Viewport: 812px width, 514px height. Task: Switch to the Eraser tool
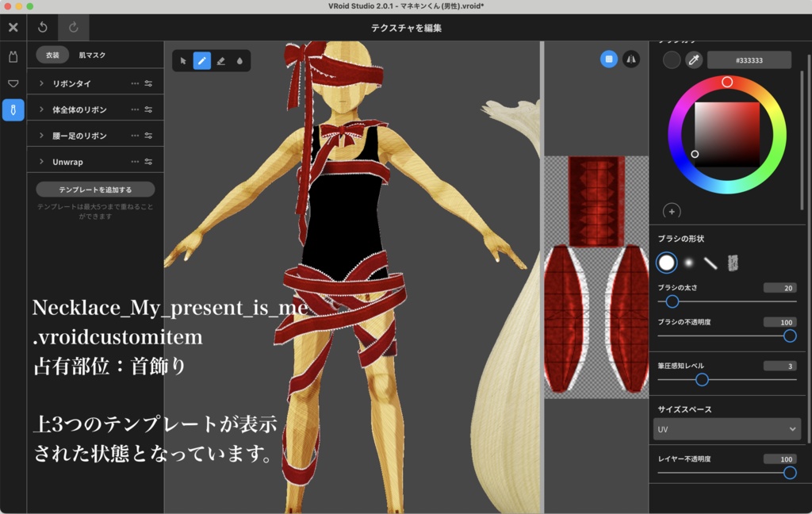(220, 60)
